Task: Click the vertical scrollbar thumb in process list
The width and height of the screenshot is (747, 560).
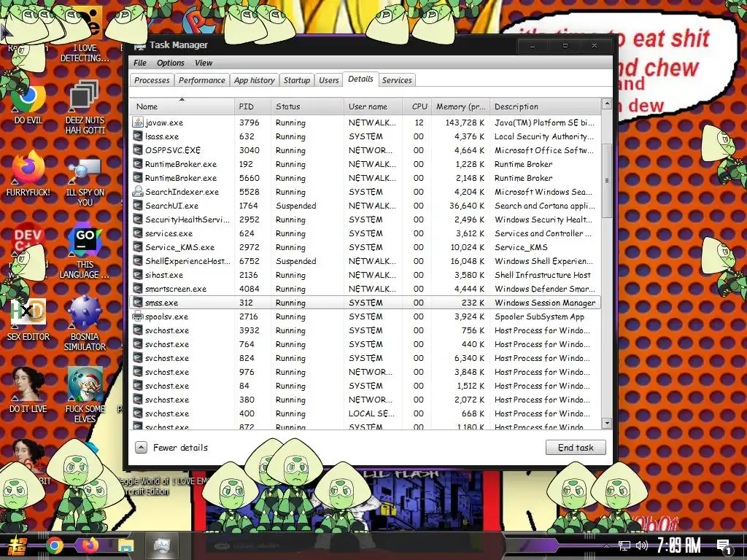Action: (x=606, y=181)
